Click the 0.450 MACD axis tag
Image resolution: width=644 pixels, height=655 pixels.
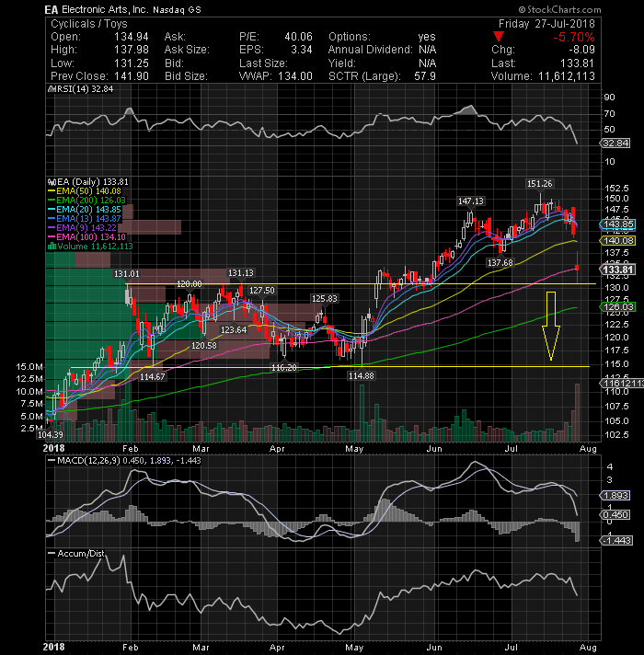(x=615, y=514)
